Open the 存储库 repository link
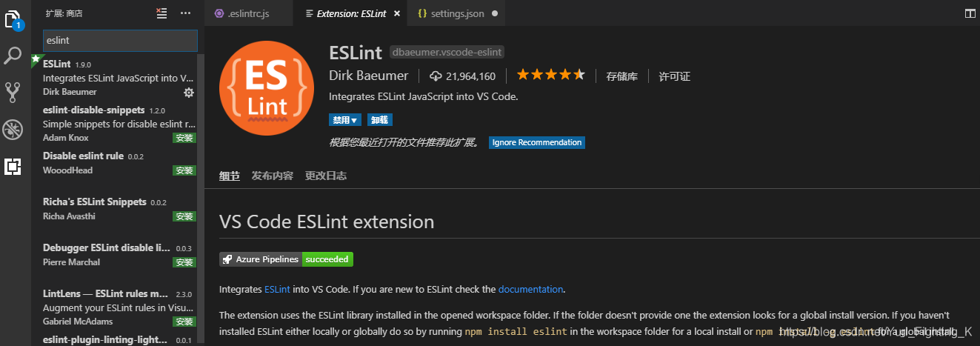980x346 pixels. [621, 76]
